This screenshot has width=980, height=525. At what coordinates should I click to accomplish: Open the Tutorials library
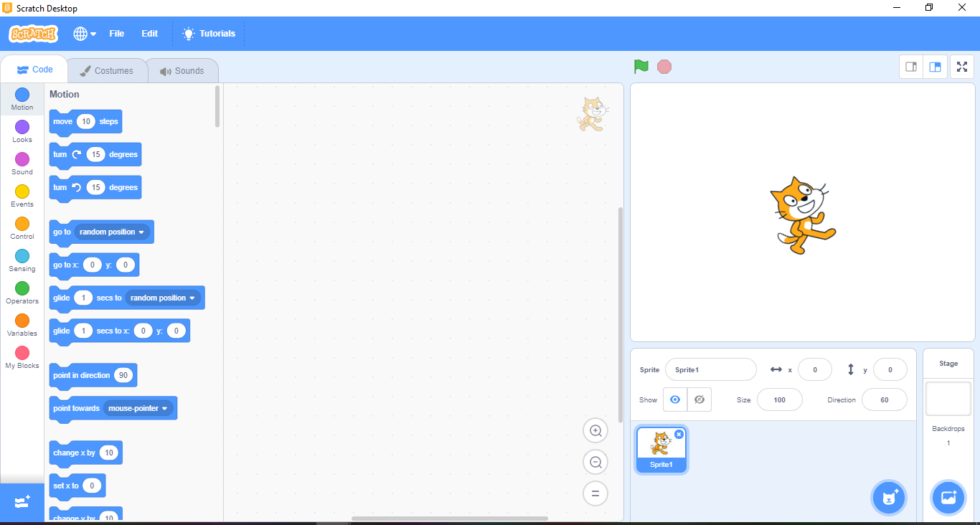coord(208,33)
